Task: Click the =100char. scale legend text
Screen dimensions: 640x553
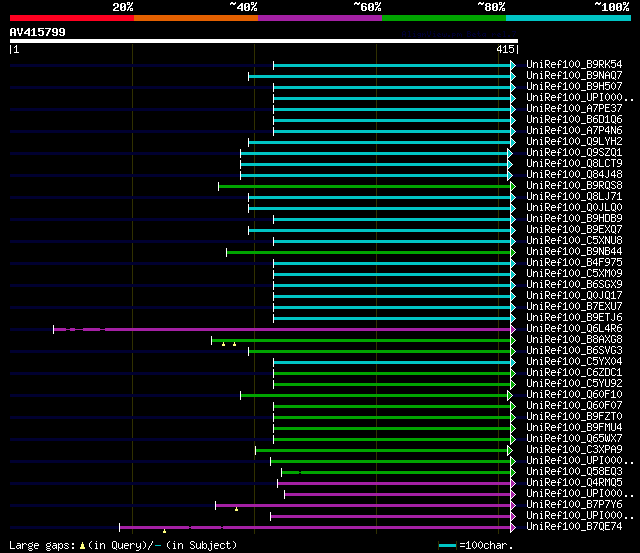Action: click(486, 545)
